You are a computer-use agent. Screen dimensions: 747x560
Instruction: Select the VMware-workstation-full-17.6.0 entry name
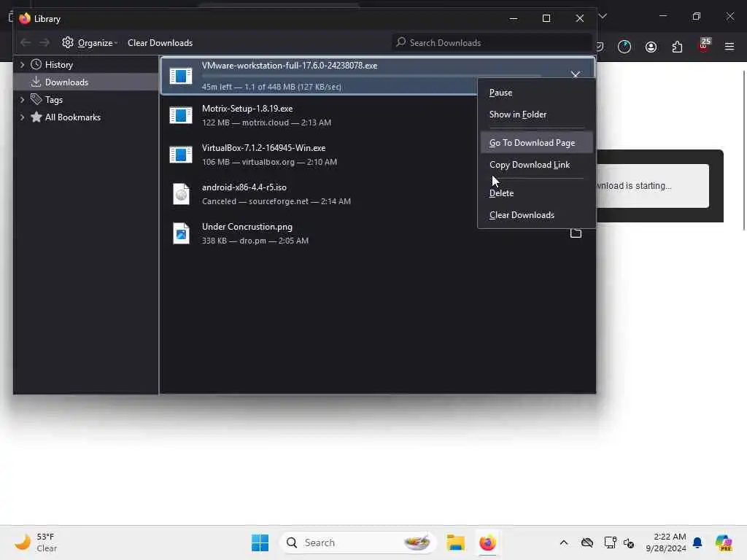tap(289, 66)
